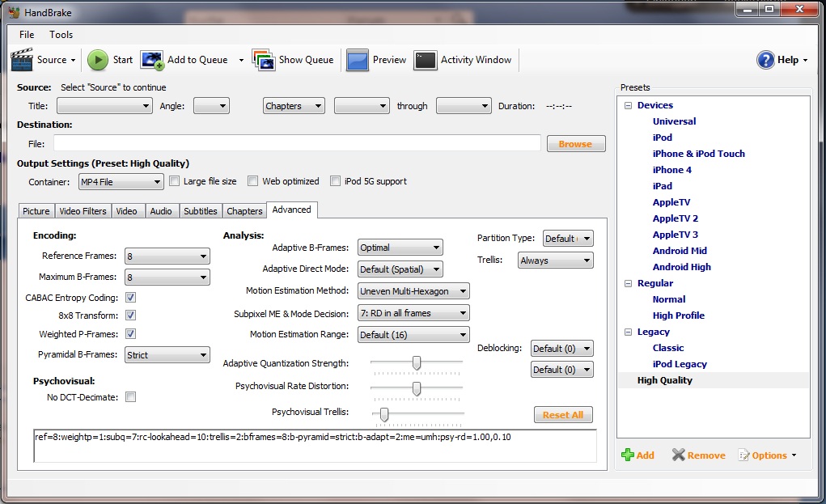Click the Remove preset X icon

coord(679,455)
